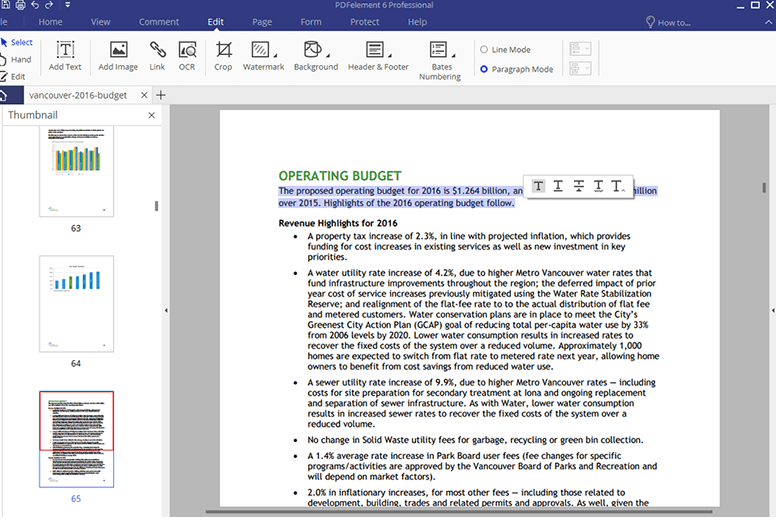Collapse the ribbon with the chevron
Image resolution: width=776 pixels, height=527 pixels.
[x=768, y=22]
